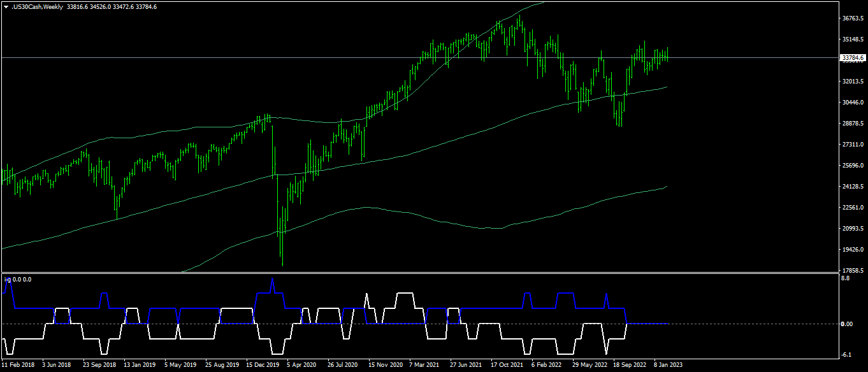Viewport: 868px width, 372px height.
Task: Click the 0.00 indicator scale value
Action: [x=847, y=324]
